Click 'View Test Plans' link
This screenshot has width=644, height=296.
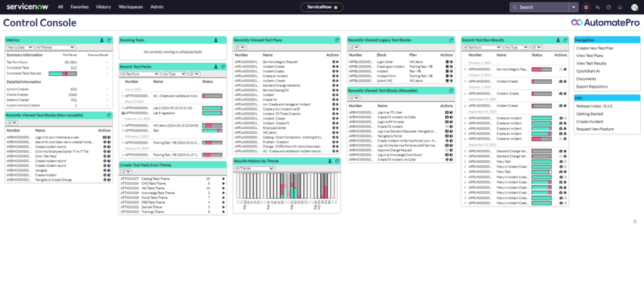click(590, 55)
